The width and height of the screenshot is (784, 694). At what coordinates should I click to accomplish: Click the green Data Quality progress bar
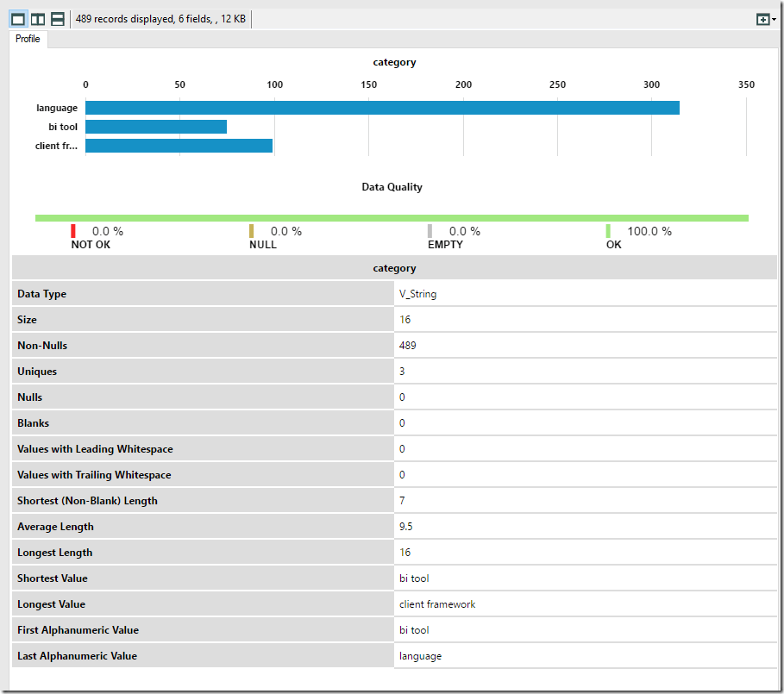[392, 218]
